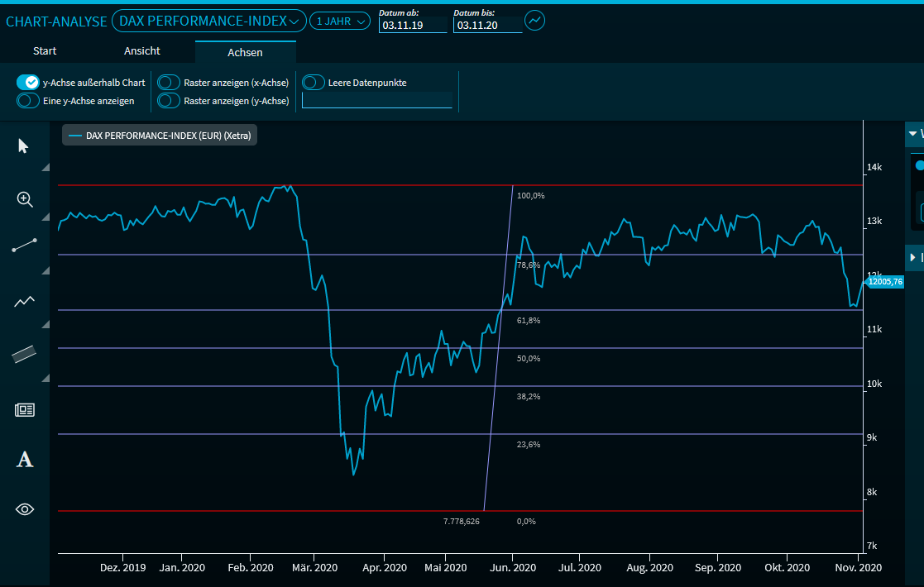
Task: Disable y-Achse außerhalb Chart toggle
Action: point(28,83)
